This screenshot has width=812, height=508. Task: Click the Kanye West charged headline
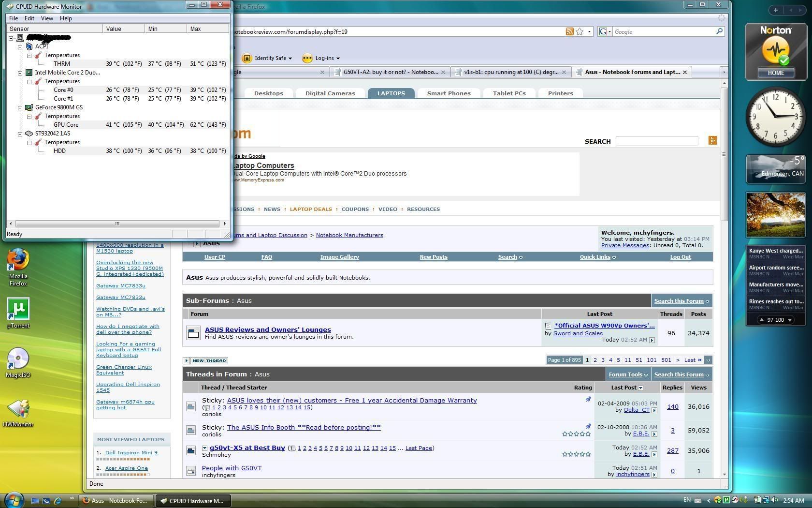(x=776, y=251)
